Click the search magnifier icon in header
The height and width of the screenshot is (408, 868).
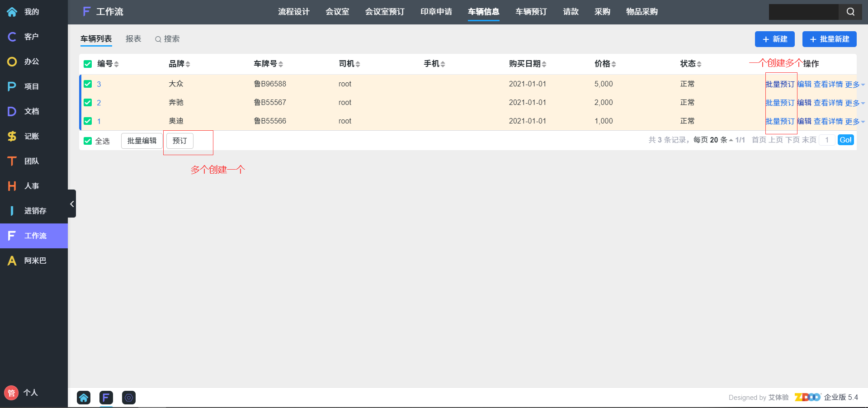coord(850,12)
